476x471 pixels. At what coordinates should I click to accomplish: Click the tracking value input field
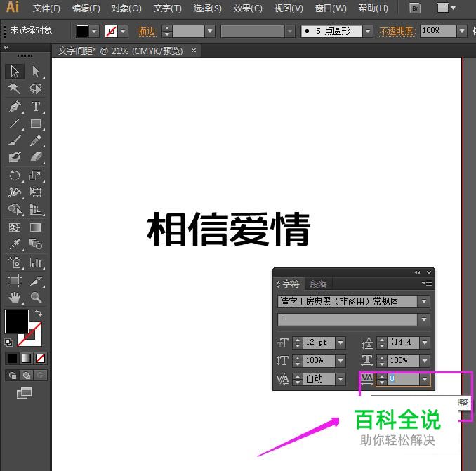(403, 379)
